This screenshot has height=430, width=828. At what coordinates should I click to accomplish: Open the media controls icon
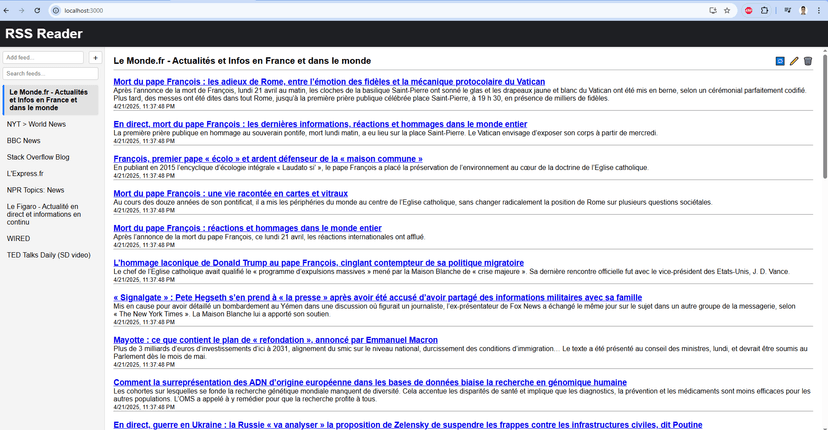click(787, 11)
